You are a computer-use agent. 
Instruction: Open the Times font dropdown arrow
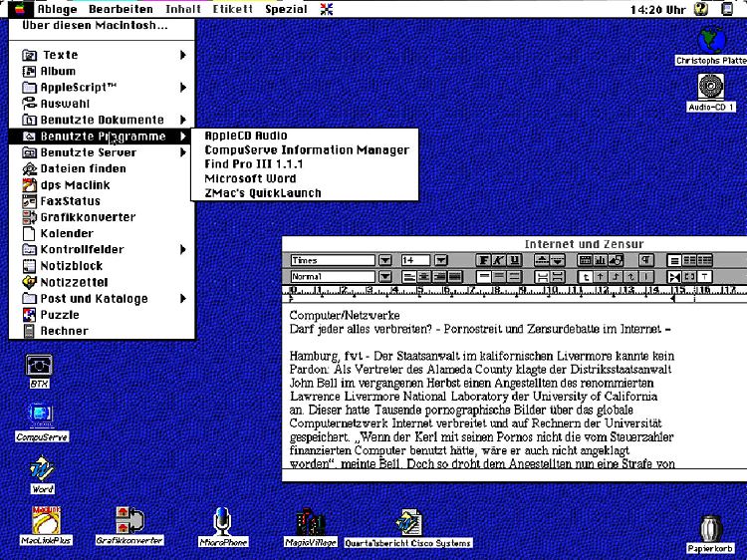coord(384,260)
